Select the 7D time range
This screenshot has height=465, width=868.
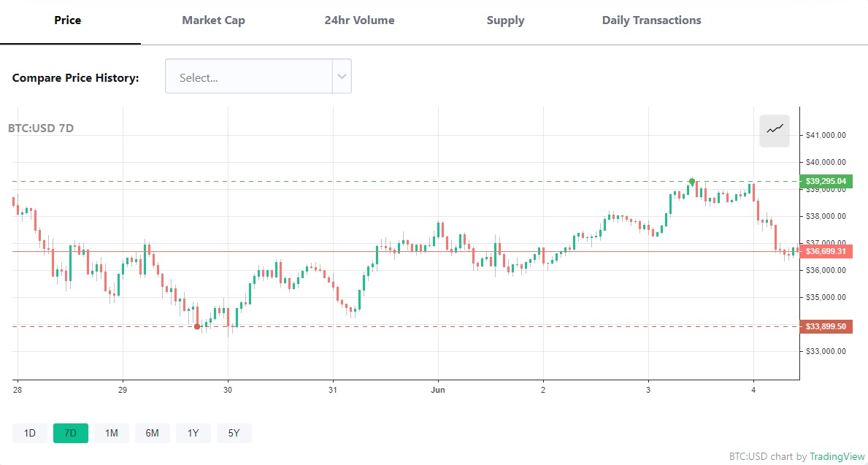(x=70, y=433)
